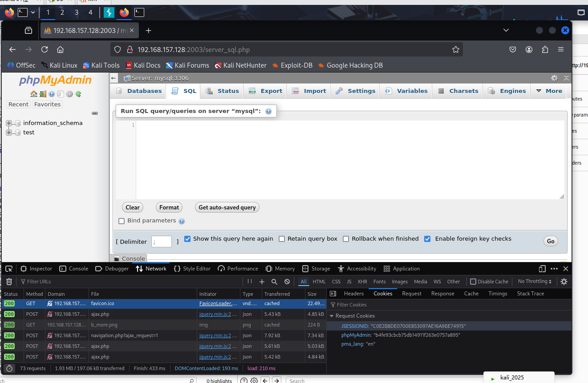The width and height of the screenshot is (588, 383).
Task: Open Exploit-DB bookmark
Action: tap(292, 65)
